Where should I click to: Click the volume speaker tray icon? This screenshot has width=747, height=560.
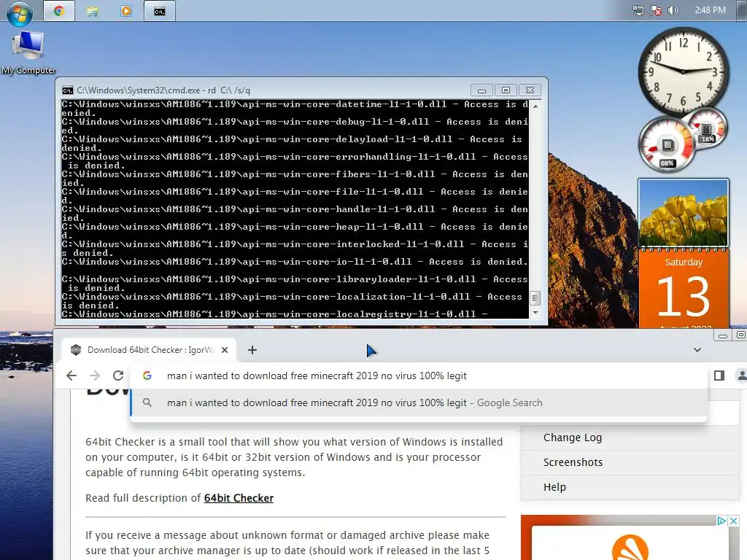coord(673,10)
